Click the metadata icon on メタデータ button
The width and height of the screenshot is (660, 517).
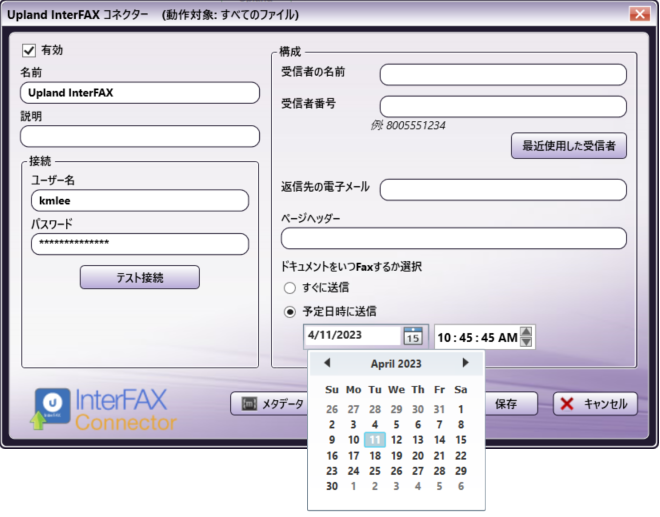pyautogui.click(x=249, y=404)
